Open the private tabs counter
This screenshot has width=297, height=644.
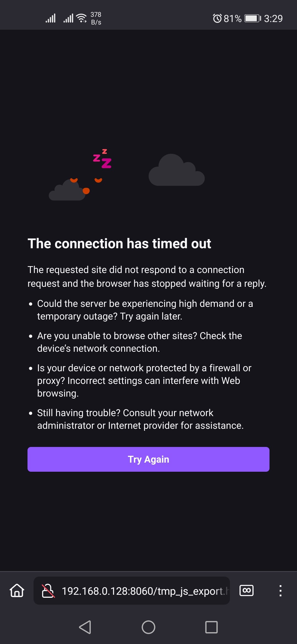pyautogui.click(x=247, y=590)
